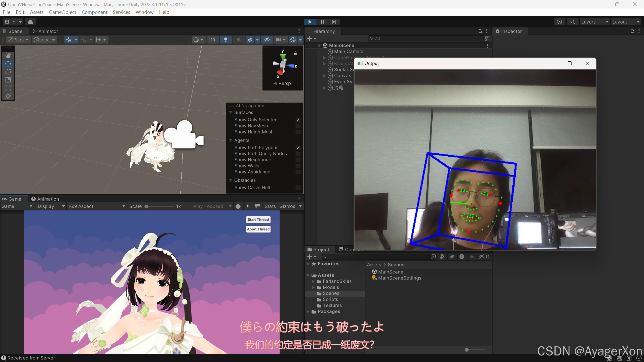
Task: Click the Project search by type icon
Action: pos(442,257)
